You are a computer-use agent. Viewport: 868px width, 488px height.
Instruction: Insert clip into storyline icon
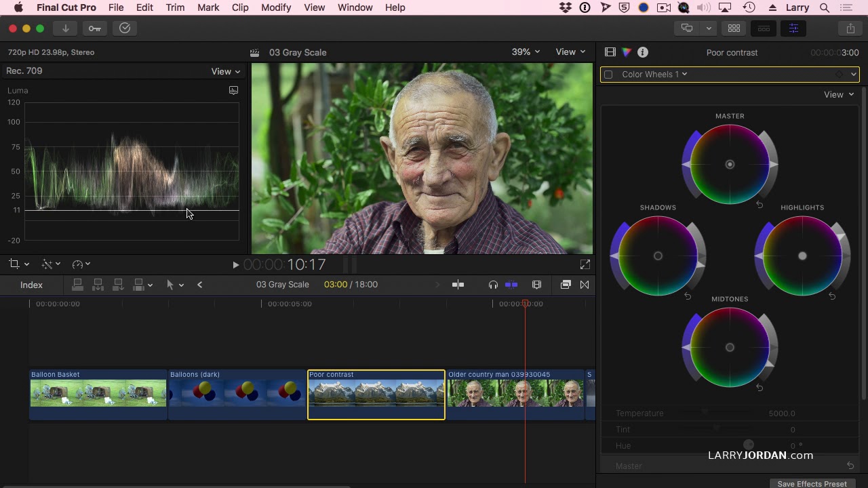tap(98, 285)
